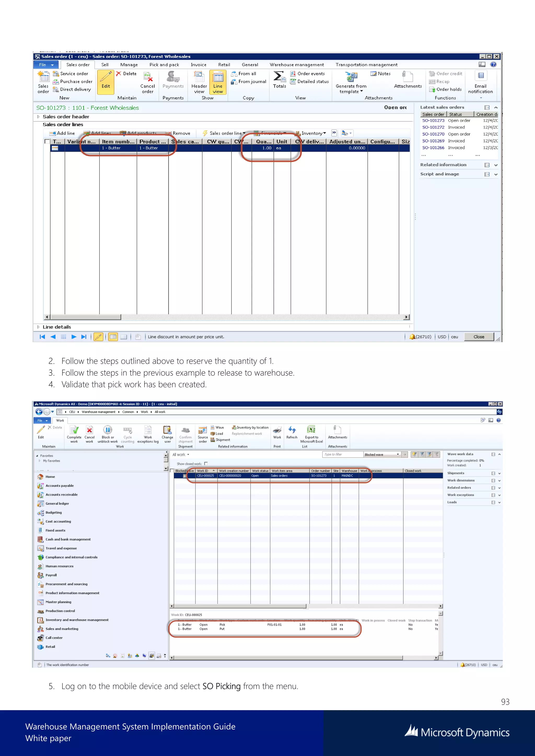This screenshot has width=535, height=756.
Task: Click Remove line button
Action: pos(178,133)
